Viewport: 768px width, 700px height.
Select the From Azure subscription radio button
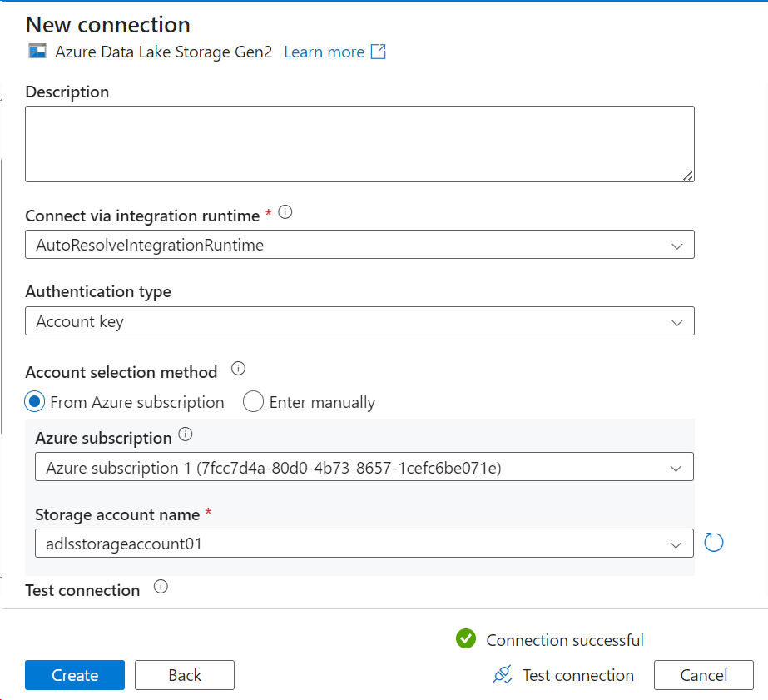click(x=34, y=401)
